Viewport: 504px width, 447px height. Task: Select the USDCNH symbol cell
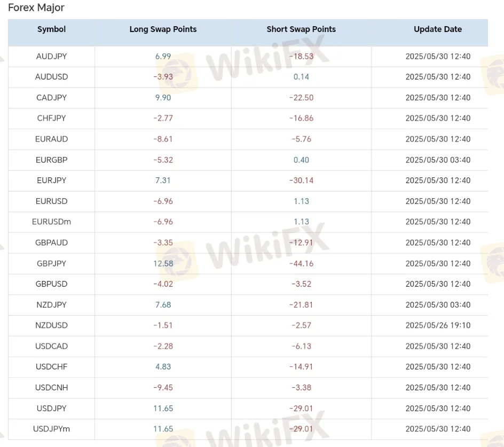pyautogui.click(x=51, y=388)
